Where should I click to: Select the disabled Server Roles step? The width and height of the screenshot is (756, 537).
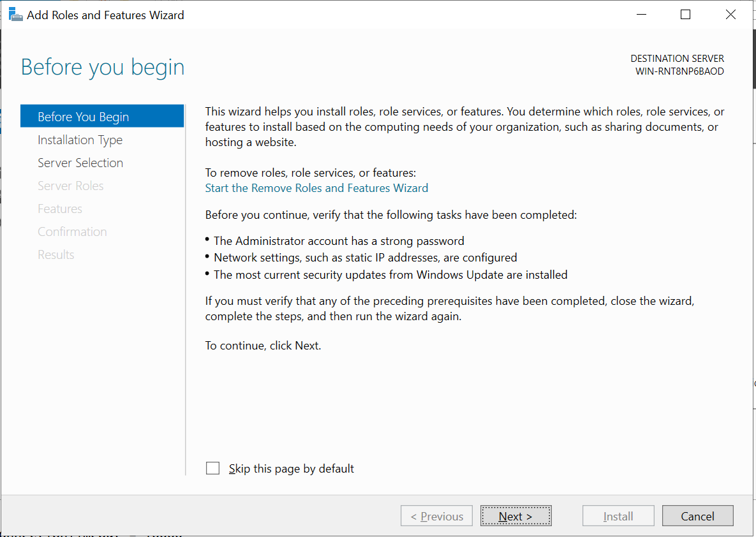point(71,186)
